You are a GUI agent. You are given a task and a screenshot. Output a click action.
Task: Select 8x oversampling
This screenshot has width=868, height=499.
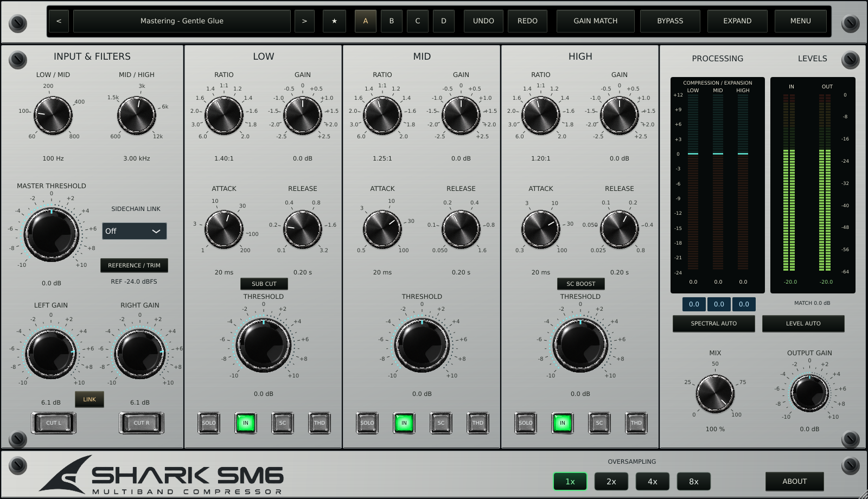(x=694, y=482)
